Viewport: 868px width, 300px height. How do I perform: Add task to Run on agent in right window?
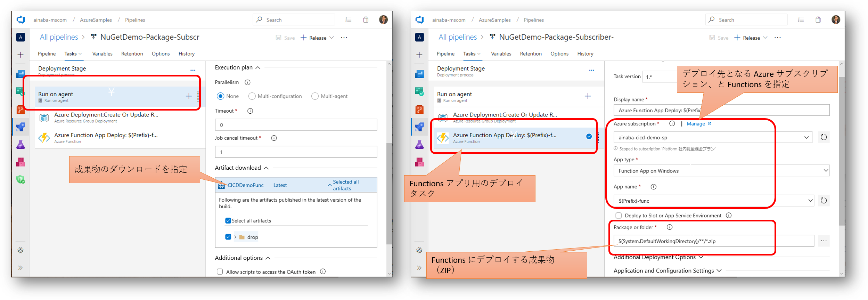coord(588,96)
